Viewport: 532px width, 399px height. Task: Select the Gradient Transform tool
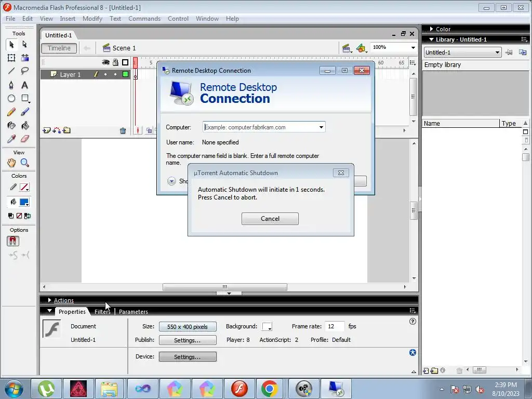(x=24, y=58)
